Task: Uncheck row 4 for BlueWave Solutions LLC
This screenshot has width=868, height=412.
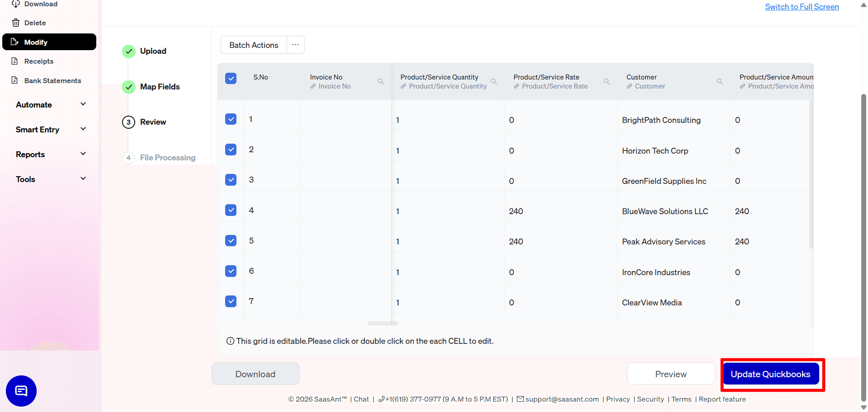Action: pos(231,210)
